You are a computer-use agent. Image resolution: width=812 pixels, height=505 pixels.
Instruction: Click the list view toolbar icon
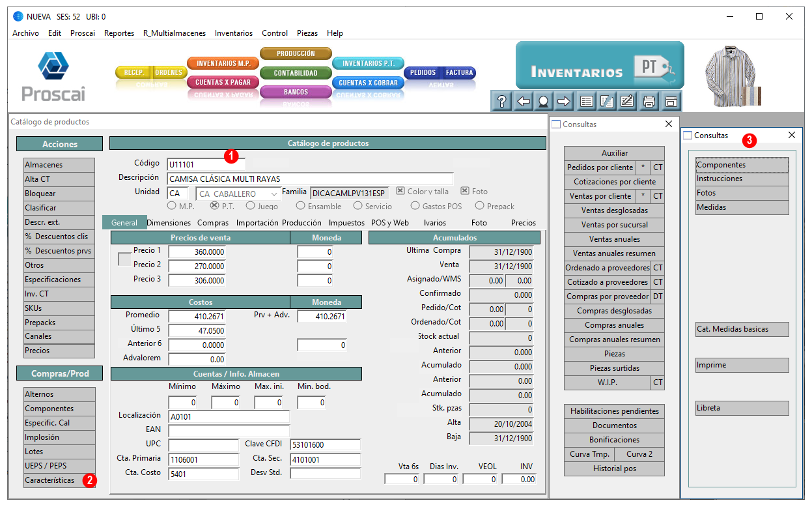click(587, 101)
